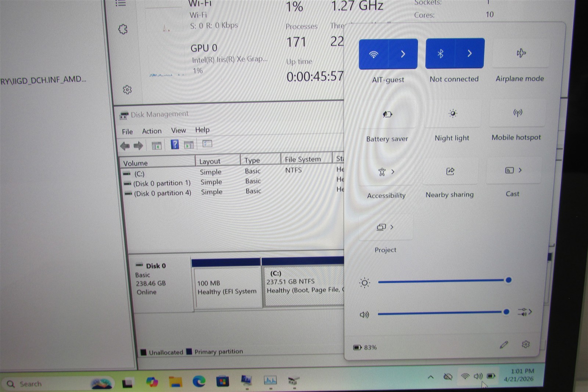Toggle the Bluetooth quick setting button

[440, 53]
